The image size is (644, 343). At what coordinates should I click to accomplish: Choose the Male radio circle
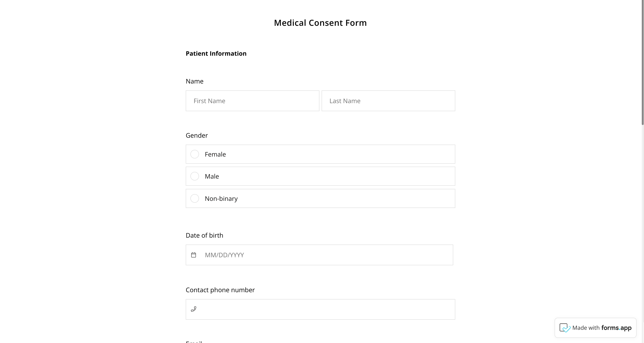[195, 176]
